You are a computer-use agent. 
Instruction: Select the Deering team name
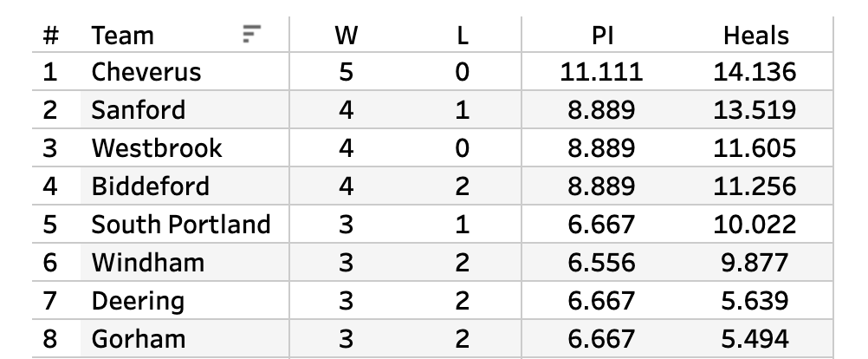click(139, 301)
